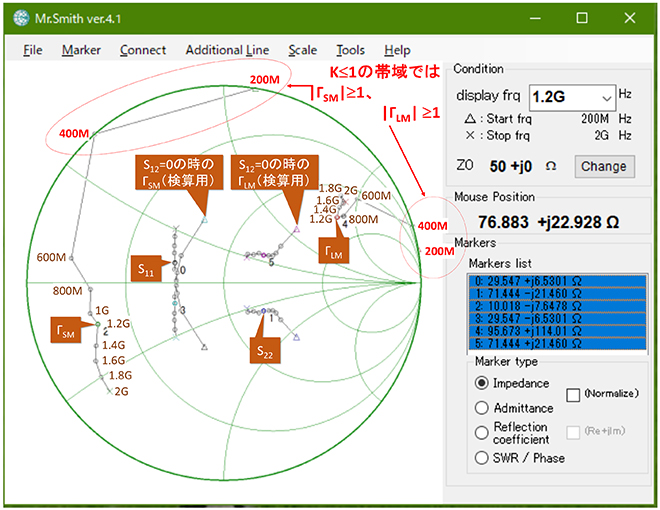This screenshot has height=510, width=660.
Task: Maximize the Mr.Smith window
Action: 582,18
